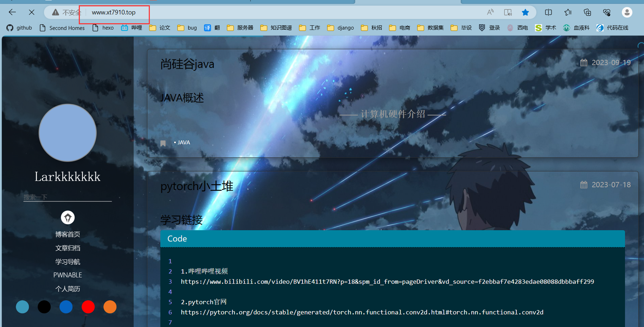Image resolution: width=644 pixels, height=327 pixels.
Task: Stop loading the page with the X button
Action: [32, 12]
